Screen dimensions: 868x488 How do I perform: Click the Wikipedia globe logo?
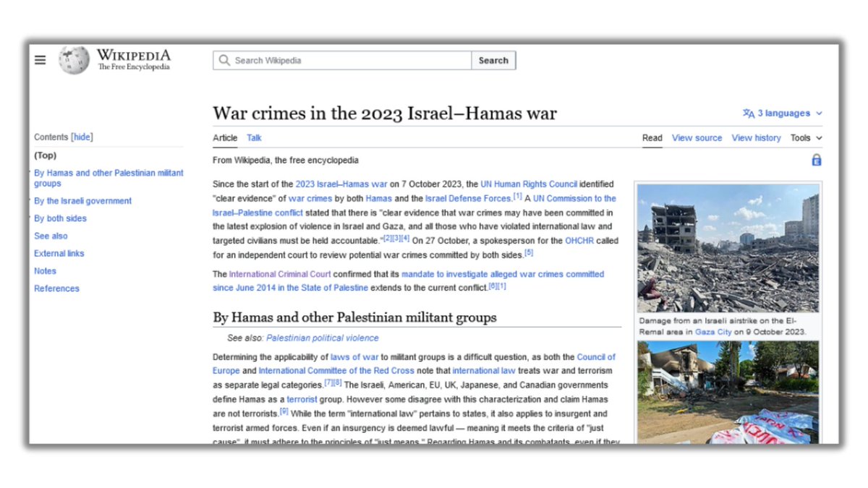[74, 60]
